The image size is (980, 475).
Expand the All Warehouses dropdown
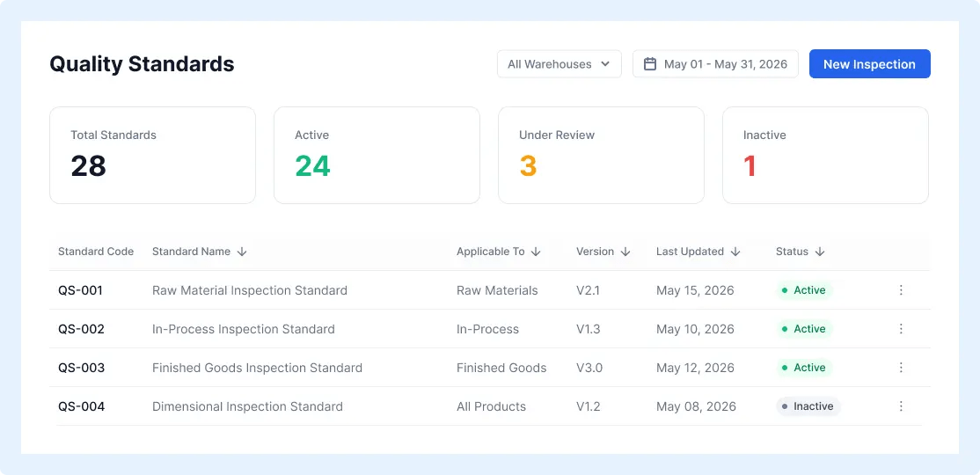click(559, 63)
